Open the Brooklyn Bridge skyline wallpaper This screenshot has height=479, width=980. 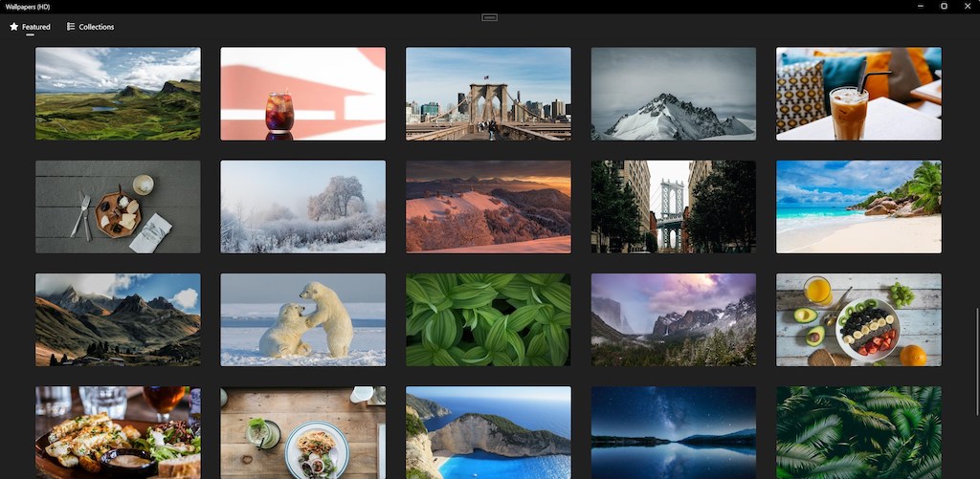(488, 94)
